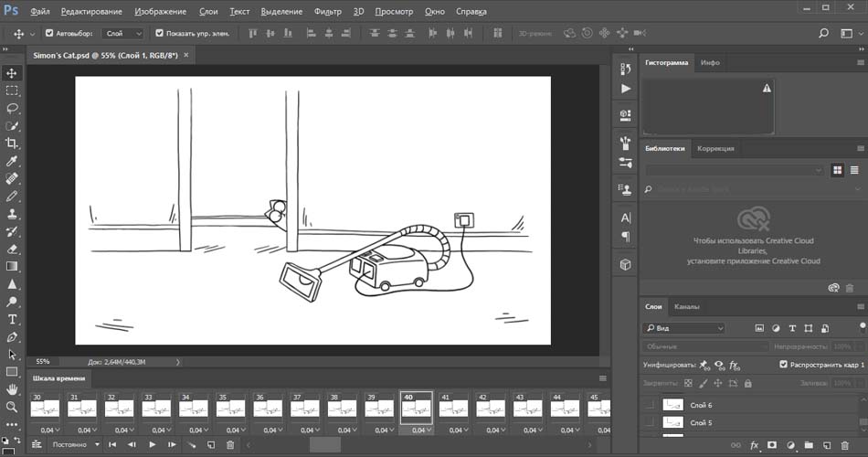The height and width of the screenshot is (457, 868).
Task: Create a new layer group folder
Action: pos(809,445)
